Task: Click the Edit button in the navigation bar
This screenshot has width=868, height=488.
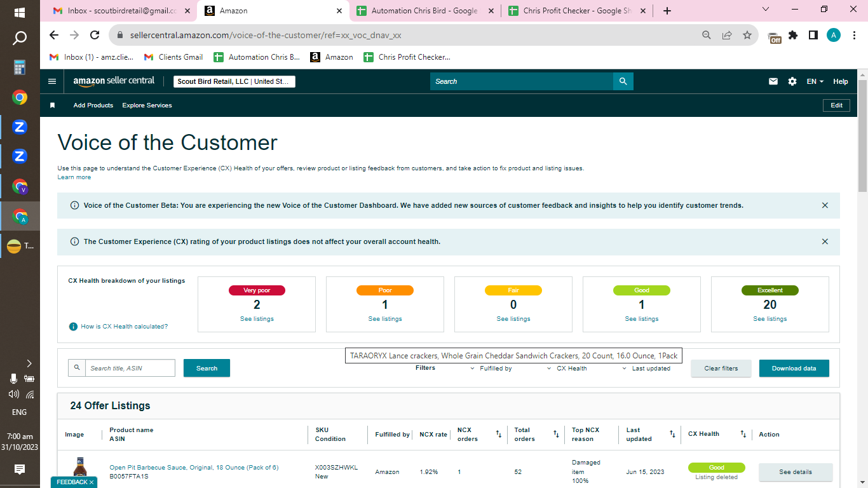Action: 836,105
